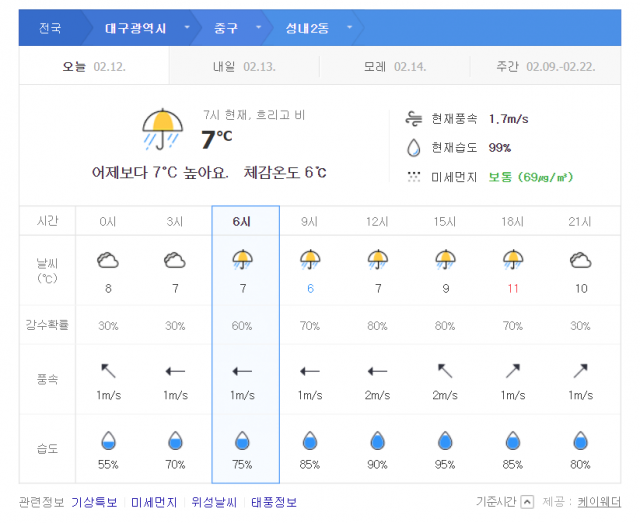
Task: Click the humidity droplet icon beside 현재습도
Action: coord(413,147)
